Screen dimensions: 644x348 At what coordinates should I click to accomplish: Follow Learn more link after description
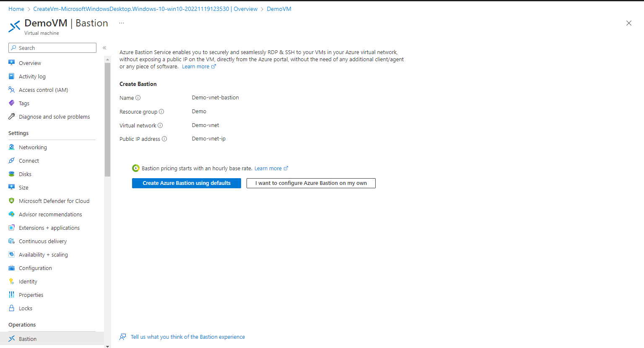(199, 67)
